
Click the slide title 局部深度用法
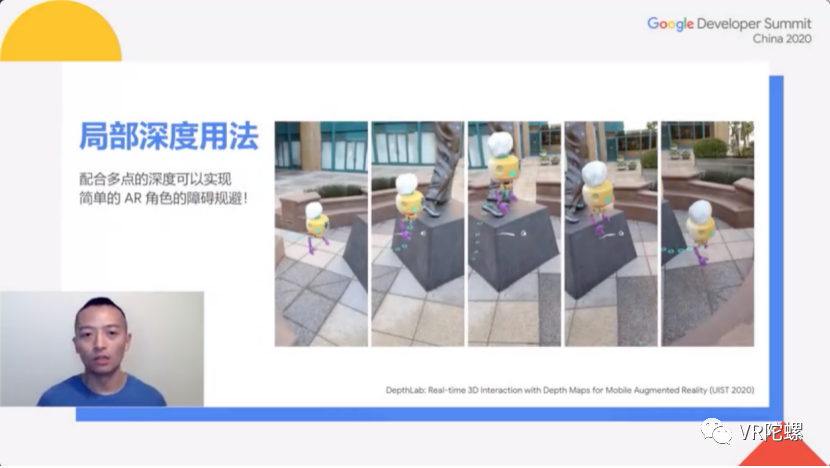point(168,136)
